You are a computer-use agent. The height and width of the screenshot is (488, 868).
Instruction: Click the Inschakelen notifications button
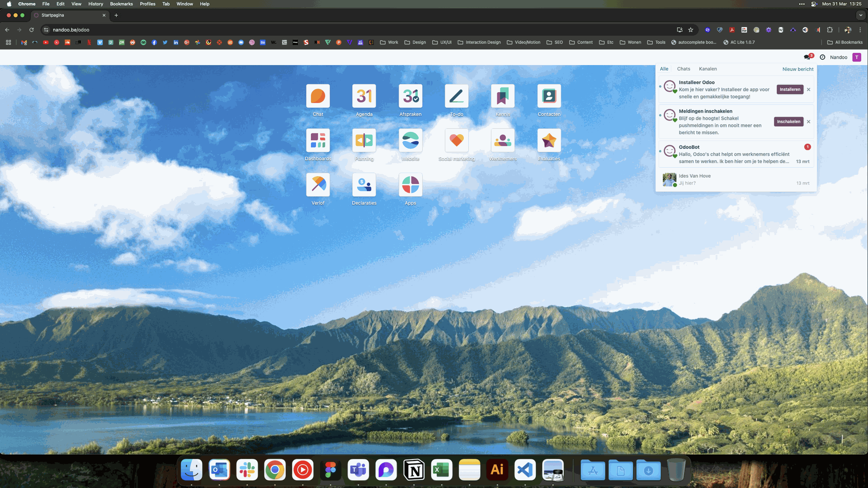tap(788, 122)
